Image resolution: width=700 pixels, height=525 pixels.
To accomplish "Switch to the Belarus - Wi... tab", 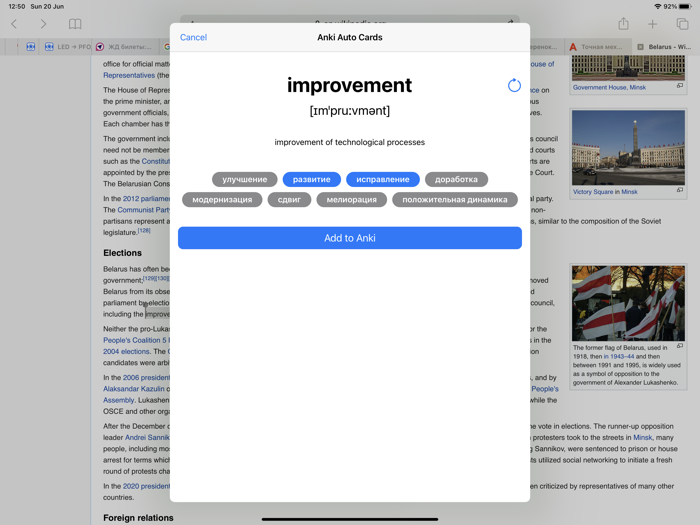I will 664,46.
